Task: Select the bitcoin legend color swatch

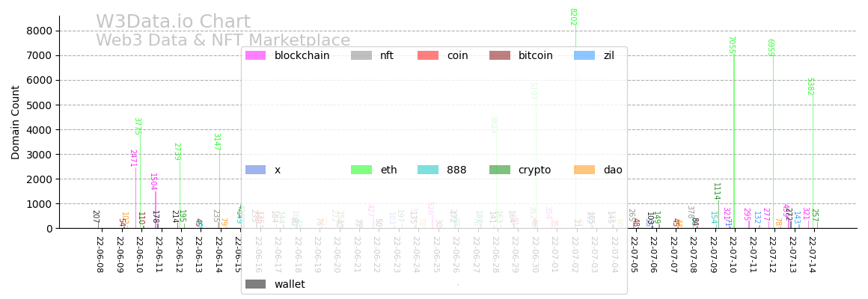Action: 499,55
